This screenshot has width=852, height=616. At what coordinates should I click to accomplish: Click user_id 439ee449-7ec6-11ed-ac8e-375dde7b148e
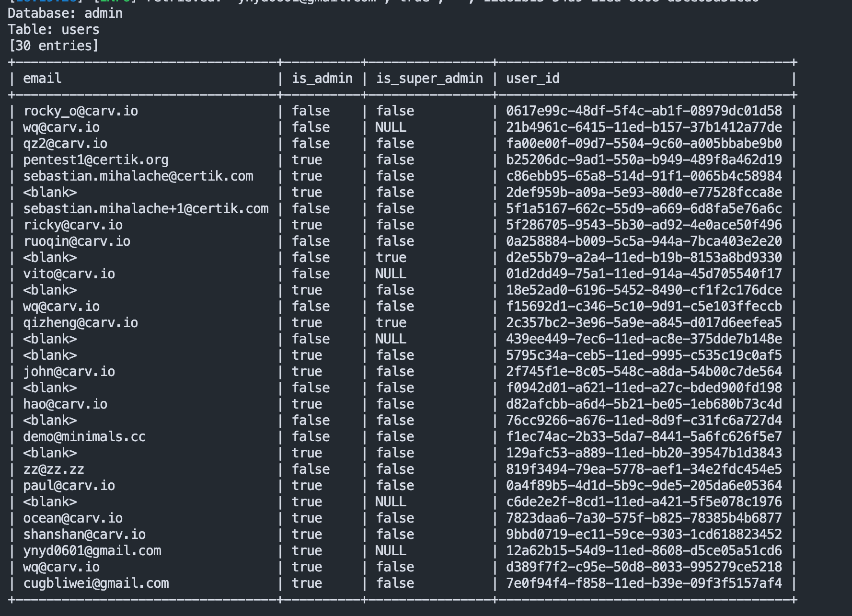(x=644, y=339)
